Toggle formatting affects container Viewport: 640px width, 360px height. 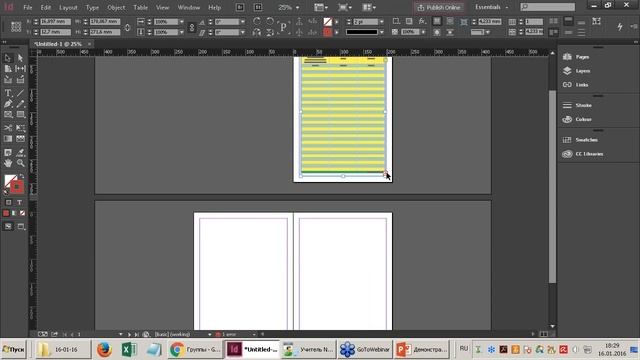point(8,202)
